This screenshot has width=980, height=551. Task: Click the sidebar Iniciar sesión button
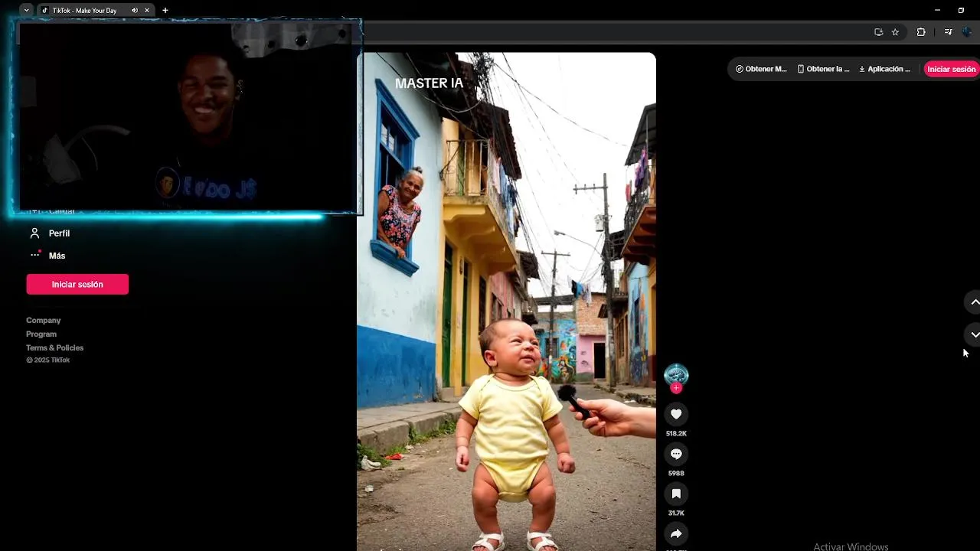coord(77,284)
